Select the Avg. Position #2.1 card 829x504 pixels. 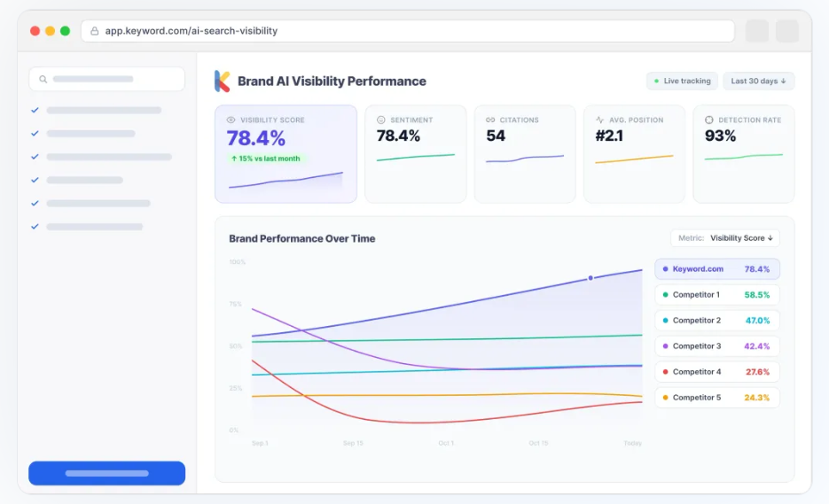(x=634, y=154)
